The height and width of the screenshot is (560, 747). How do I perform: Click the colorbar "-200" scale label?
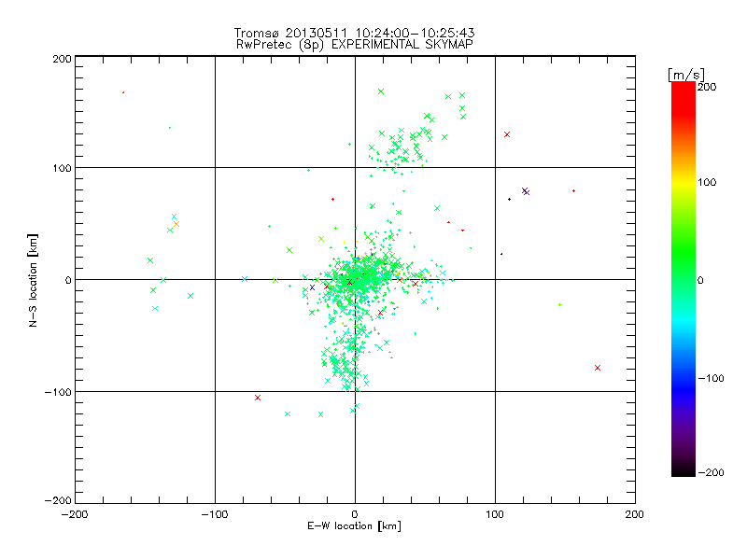coord(711,472)
